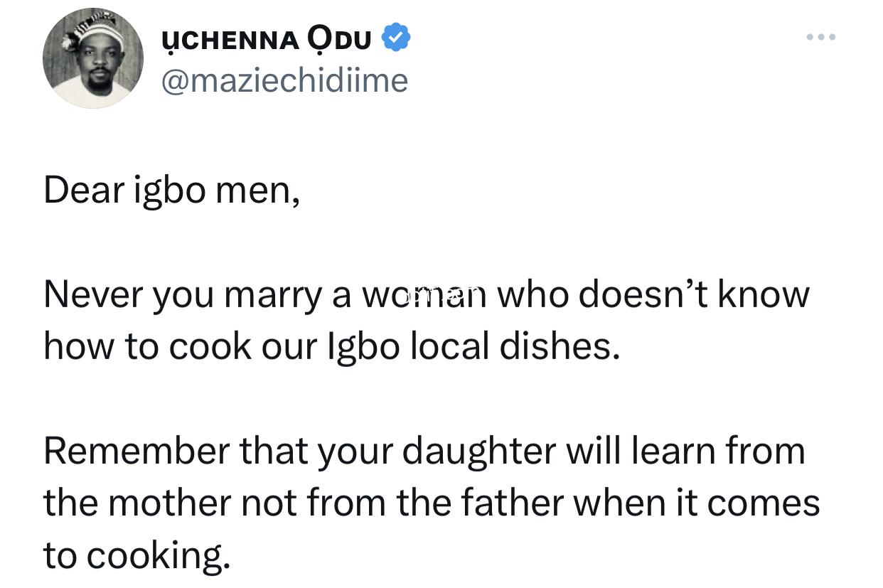This screenshot has width=883, height=588.
Task: Click the line starting "Never you marry"
Action: [426, 295]
